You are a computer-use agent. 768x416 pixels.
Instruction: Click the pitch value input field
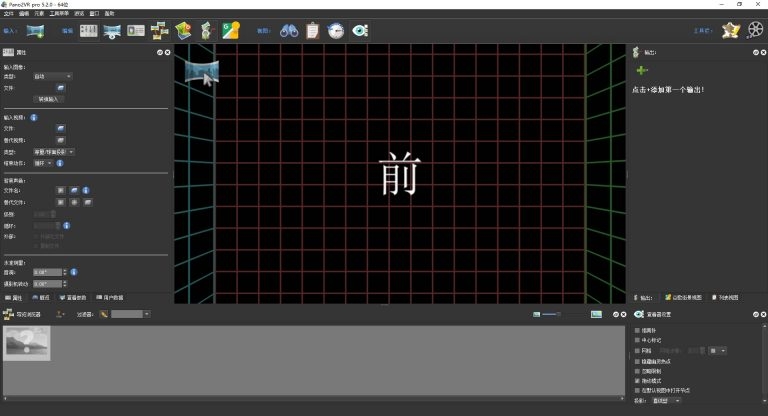pos(48,272)
